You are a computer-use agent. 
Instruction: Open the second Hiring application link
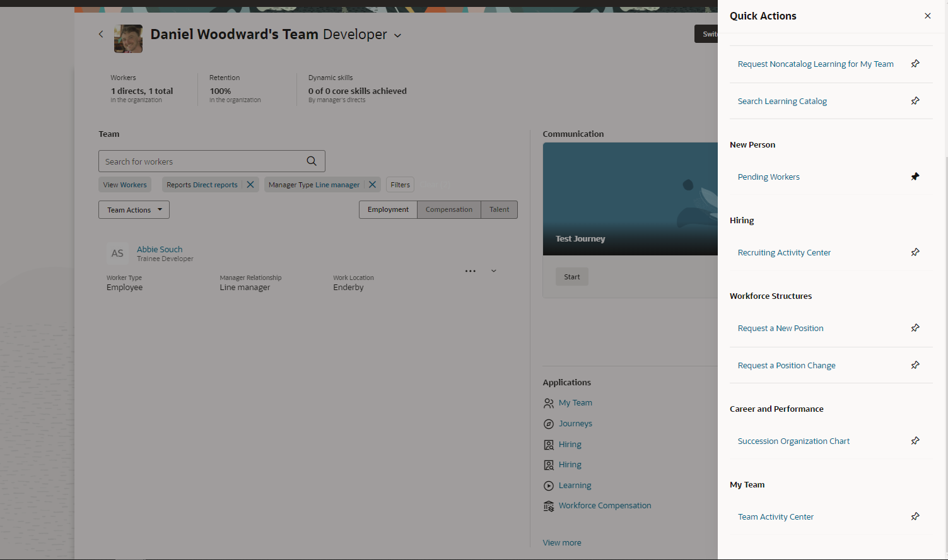pyautogui.click(x=570, y=465)
